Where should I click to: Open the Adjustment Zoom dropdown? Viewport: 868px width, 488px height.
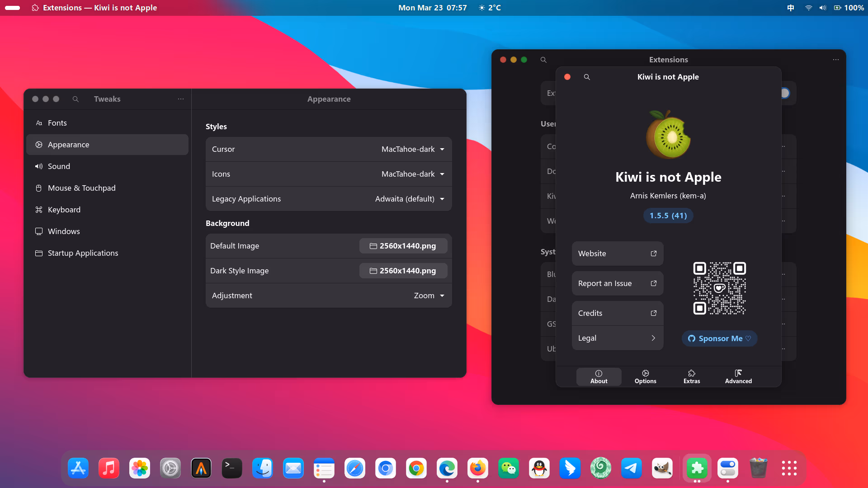[x=329, y=296]
